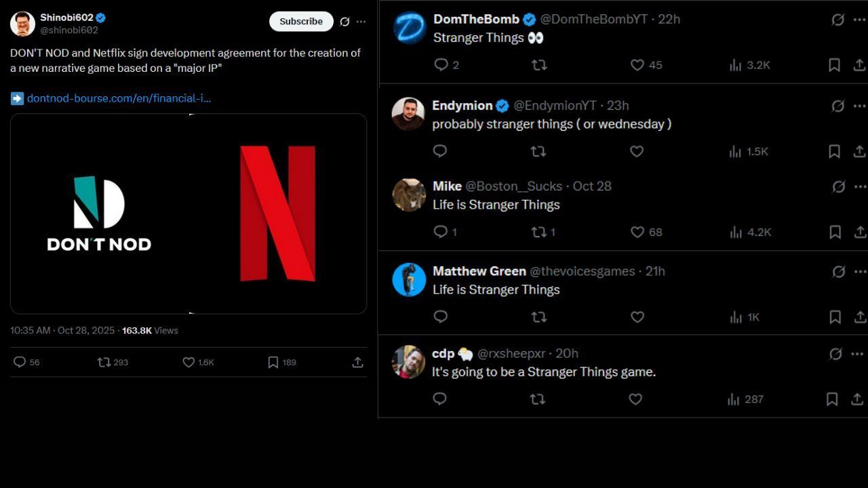Screen dimensions: 868x488
Task: Click the Grok icon beside Subscribe button
Action: 344,22
